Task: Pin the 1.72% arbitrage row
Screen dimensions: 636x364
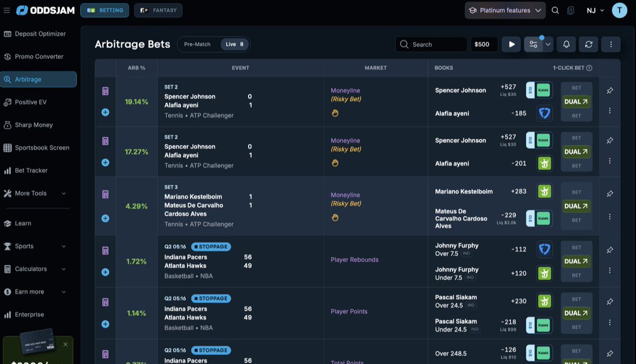Action: click(x=610, y=250)
